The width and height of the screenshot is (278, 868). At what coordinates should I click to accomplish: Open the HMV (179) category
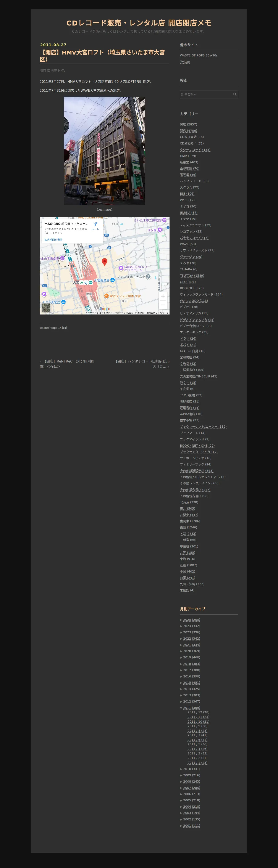coord(188,156)
